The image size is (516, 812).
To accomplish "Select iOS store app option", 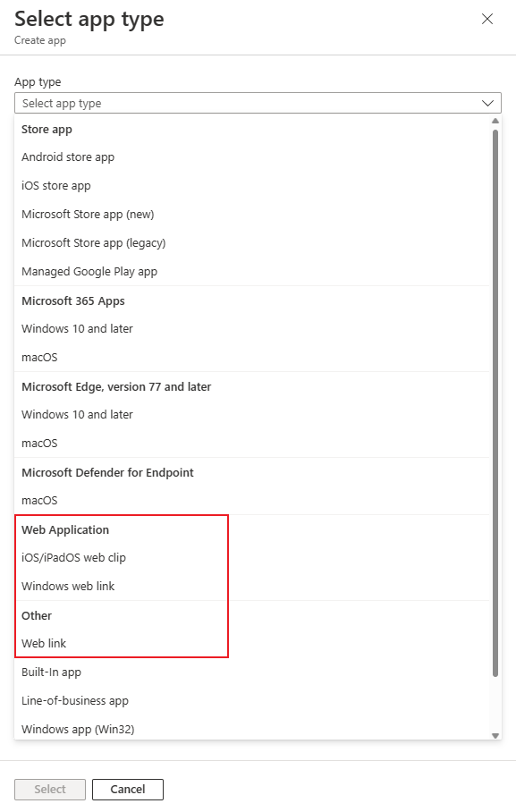I will (55, 185).
